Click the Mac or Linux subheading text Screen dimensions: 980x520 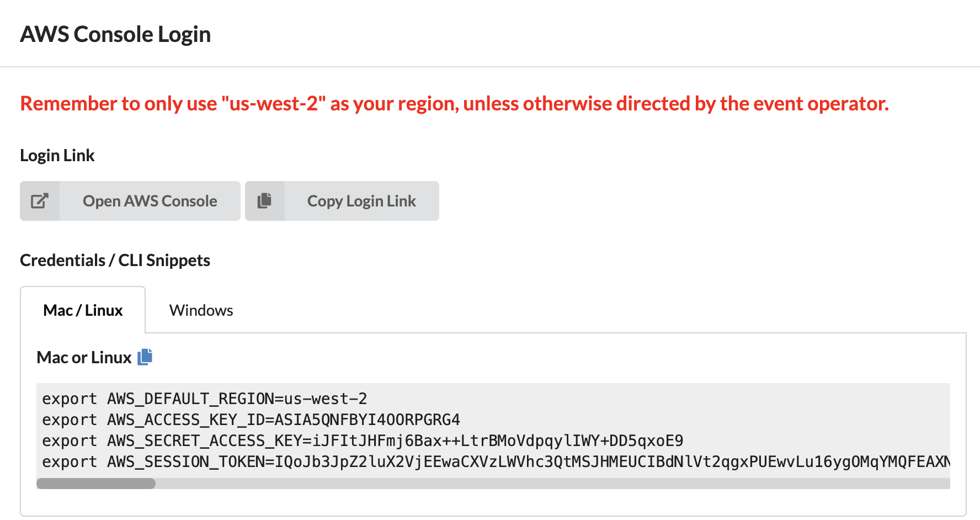point(84,358)
